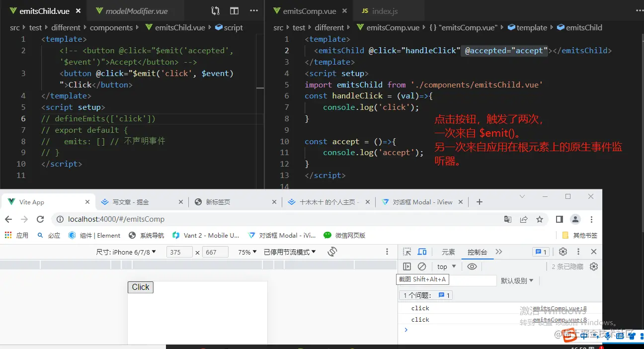The width and height of the screenshot is (644, 349).
Task: Click the split editor icon in VS Code
Action: pos(234,11)
